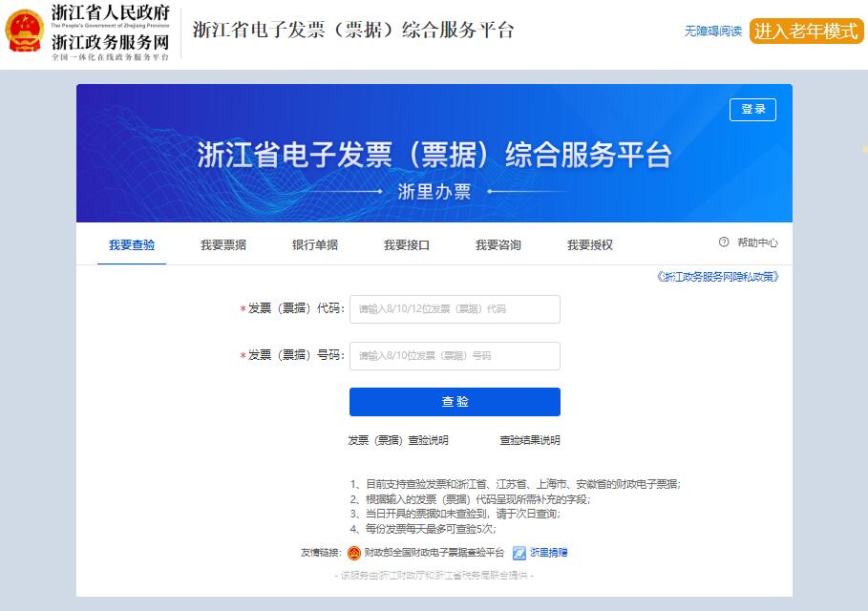Image resolution: width=868 pixels, height=611 pixels.
Task: Click the 查验结果说明 link
Action: pos(530,440)
